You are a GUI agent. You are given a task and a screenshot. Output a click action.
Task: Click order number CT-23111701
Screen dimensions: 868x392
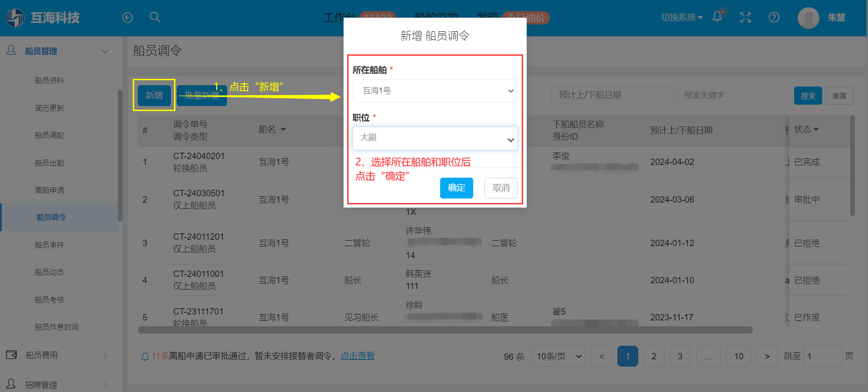pos(199,311)
